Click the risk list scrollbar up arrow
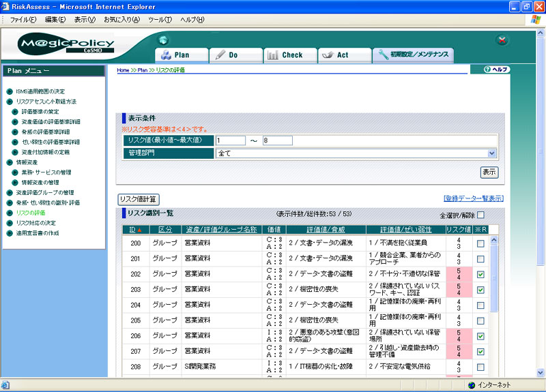The height and width of the screenshot is (392, 546). pyautogui.click(x=493, y=240)
